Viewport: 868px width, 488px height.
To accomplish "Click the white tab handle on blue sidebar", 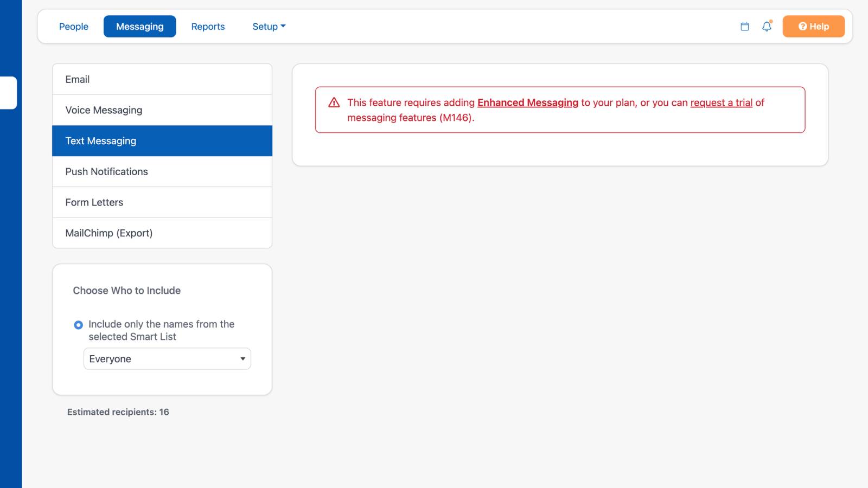I will [8, 93].
